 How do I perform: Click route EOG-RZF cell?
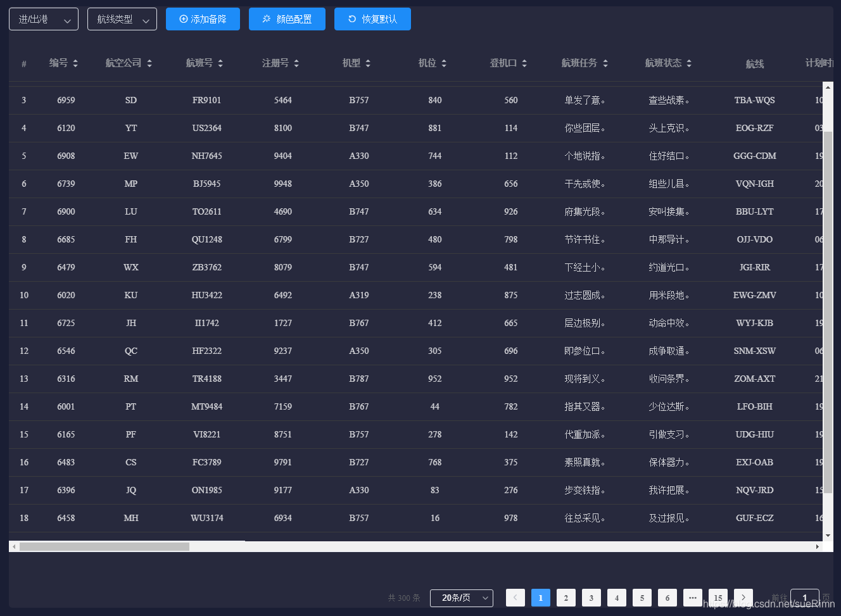pyautogui.click(x=755, y=128)
